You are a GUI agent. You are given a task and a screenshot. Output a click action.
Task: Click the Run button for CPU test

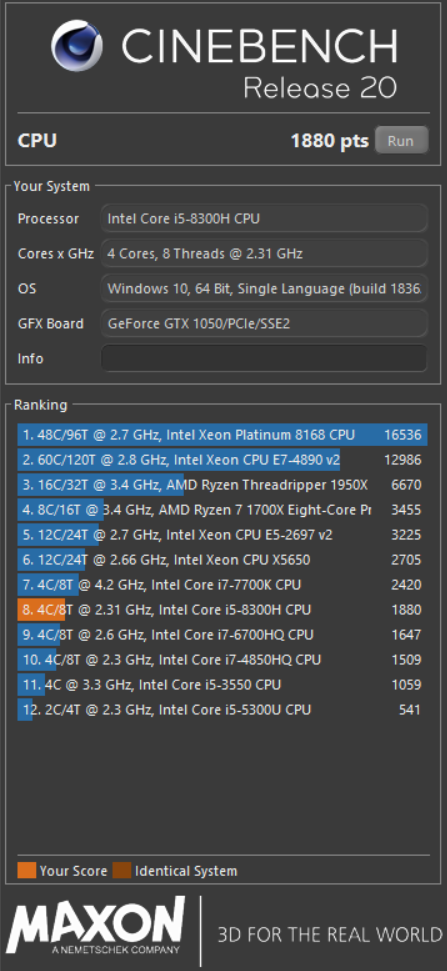[401, 140]
